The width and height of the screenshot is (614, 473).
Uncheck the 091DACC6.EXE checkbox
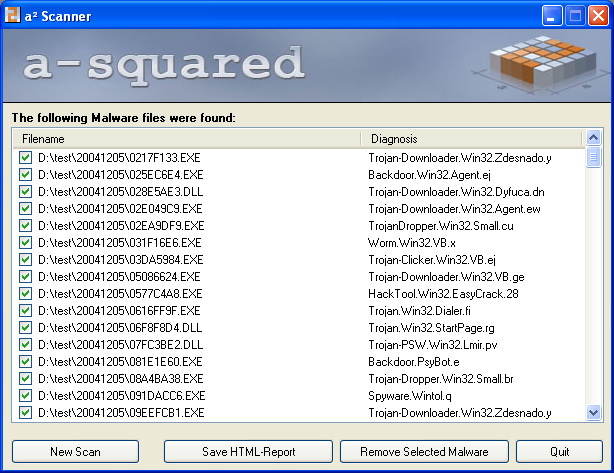tap(25, 396)
